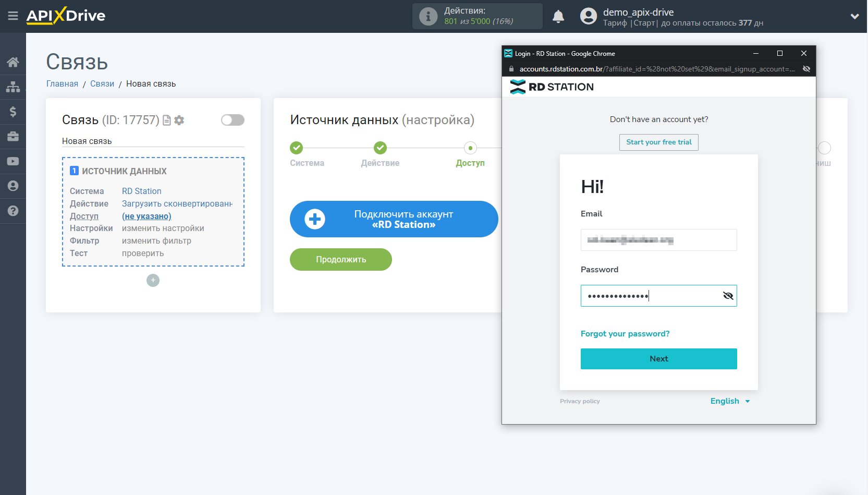Screen dimensions: 868x495
Task: Click the actions counter 801 из 5'000
Action: coord(479,21)
